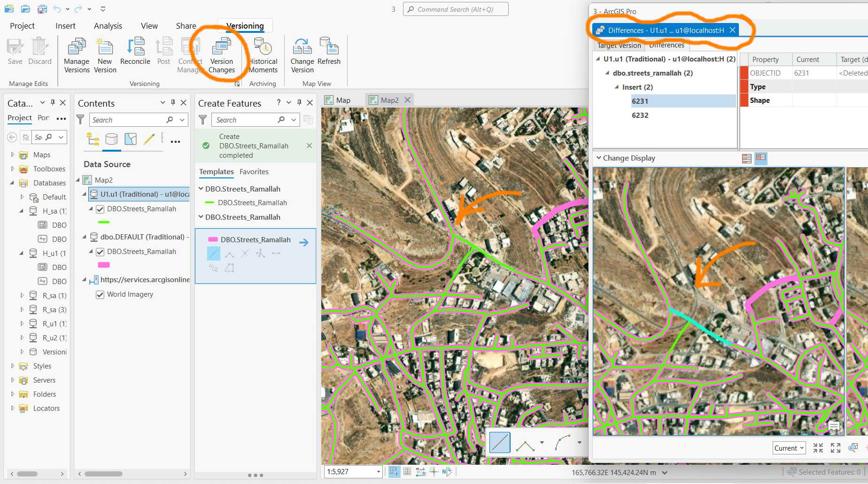Expand the Toolboxes catalog node
The height and width of the screenshot is (484, 868).
tap(13, 169)
